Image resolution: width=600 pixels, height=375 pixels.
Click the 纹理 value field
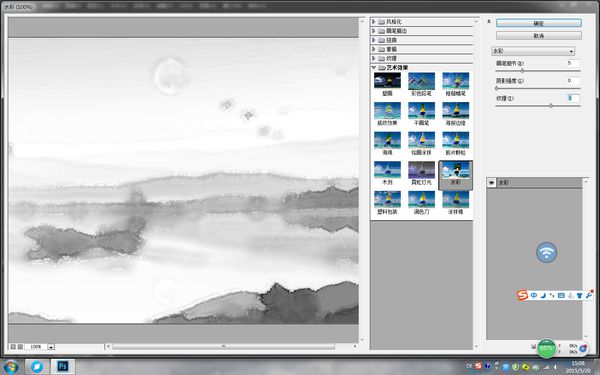(573, 98)
